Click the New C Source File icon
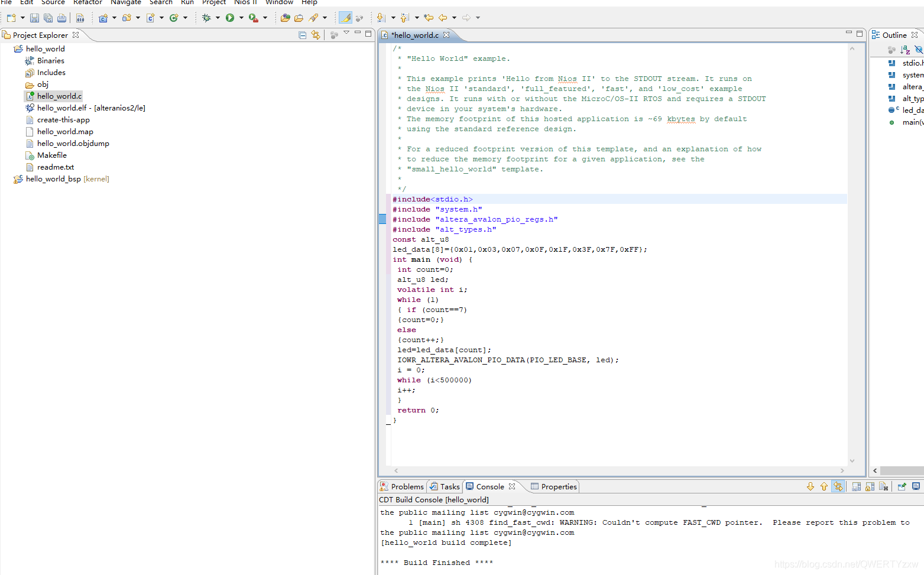This screenshot has width=924, height=575. pos(151,18)
